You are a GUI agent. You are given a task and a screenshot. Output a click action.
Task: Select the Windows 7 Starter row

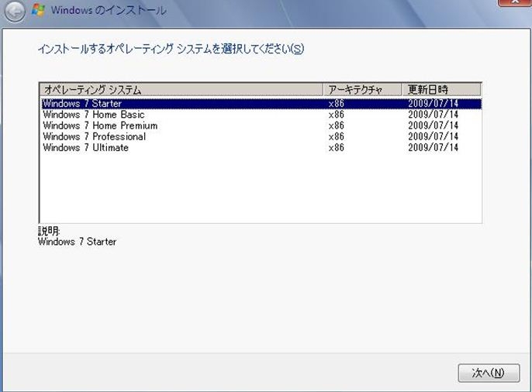(x=261, y=103)
